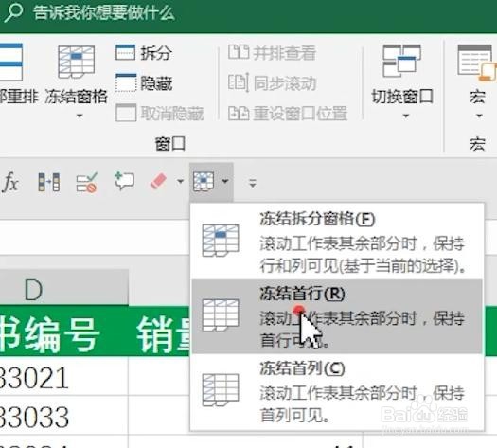Click the cell ending in 33033

coord(63,416)
